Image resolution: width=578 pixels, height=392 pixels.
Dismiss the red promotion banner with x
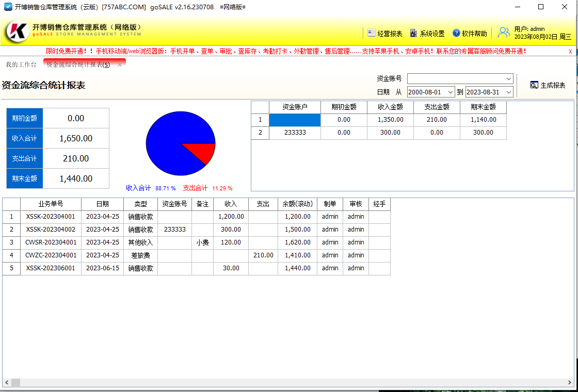pos(570,52)
